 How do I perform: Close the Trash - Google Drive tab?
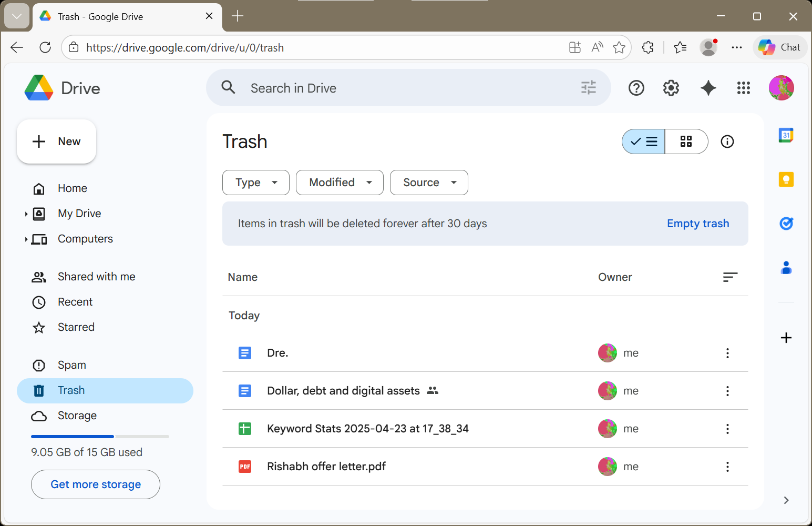click(x=209, y=16)
